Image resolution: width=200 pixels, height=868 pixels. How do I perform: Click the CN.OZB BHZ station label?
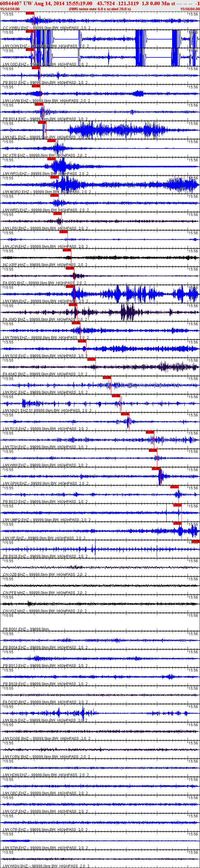[x=45, y=575]
